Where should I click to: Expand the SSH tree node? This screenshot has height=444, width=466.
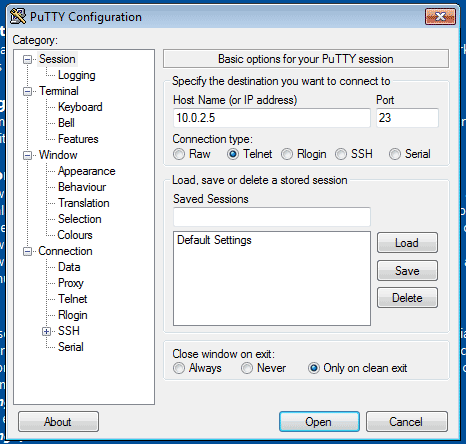pyautogui.click(x=46, y=331)
